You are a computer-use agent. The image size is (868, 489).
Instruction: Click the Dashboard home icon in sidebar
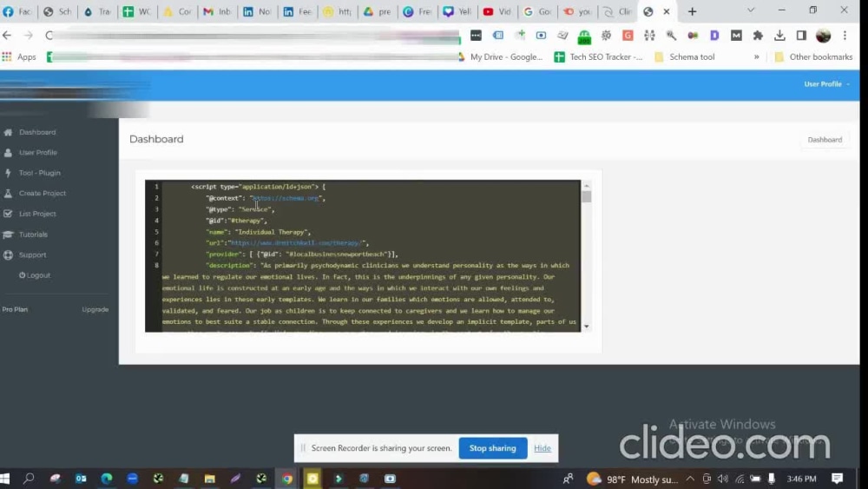click(x=8, y=132)
